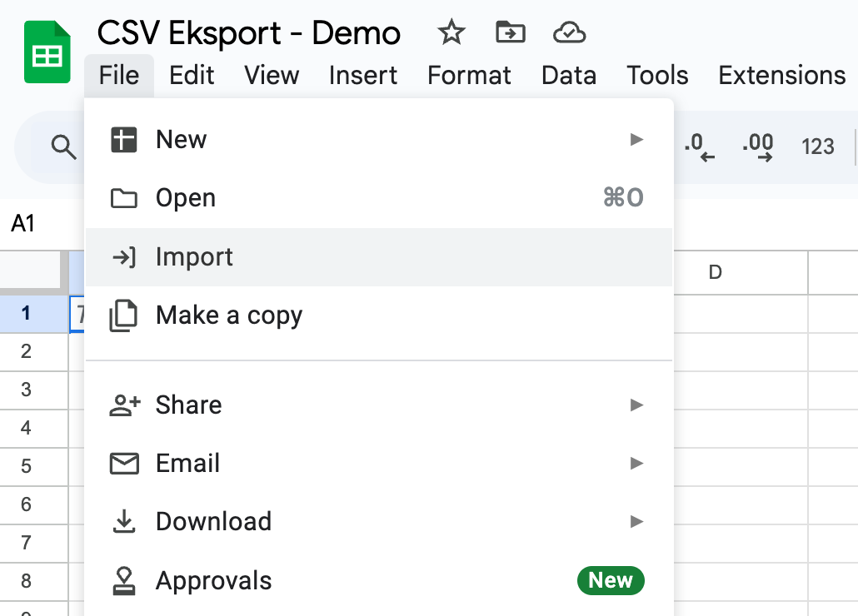Expand the Email submenu
Image resolution: width=858 pixels, height=616 pixels.
379,464
